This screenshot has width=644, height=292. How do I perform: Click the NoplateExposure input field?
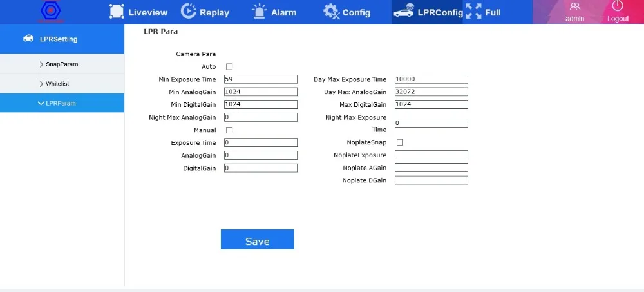(x=431, y=155)
